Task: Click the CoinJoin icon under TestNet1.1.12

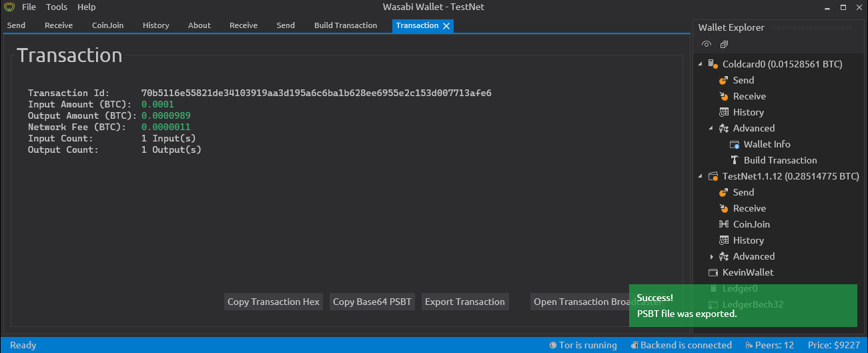Action: point(724,224)
